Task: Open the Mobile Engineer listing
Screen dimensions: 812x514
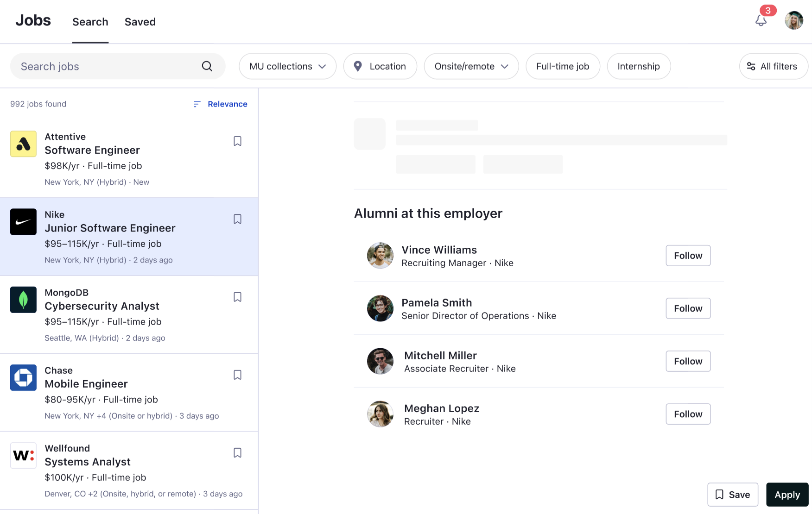Action: pyautogui.click(x=129, y=393)
